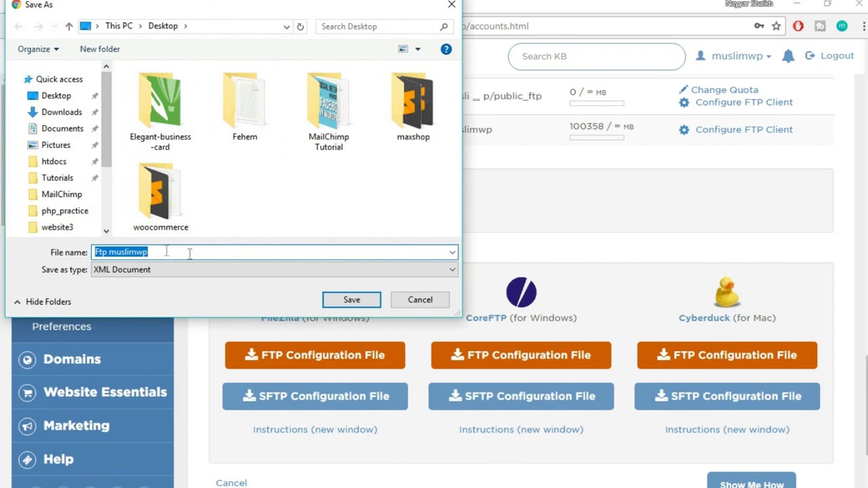This screenshot has width=868, height=488.
Task: Click the Change Quota link
Action: (719, 89)
